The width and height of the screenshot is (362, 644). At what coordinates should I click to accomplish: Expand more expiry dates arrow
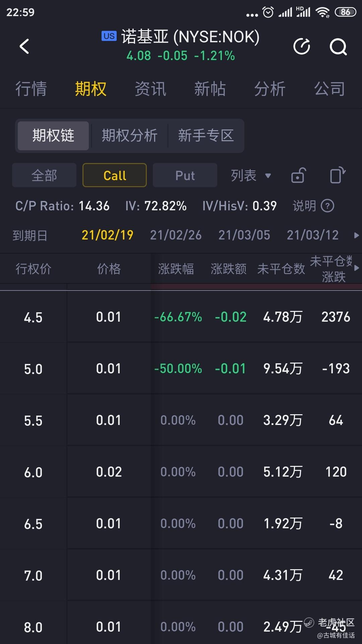(x=356, y=235)
